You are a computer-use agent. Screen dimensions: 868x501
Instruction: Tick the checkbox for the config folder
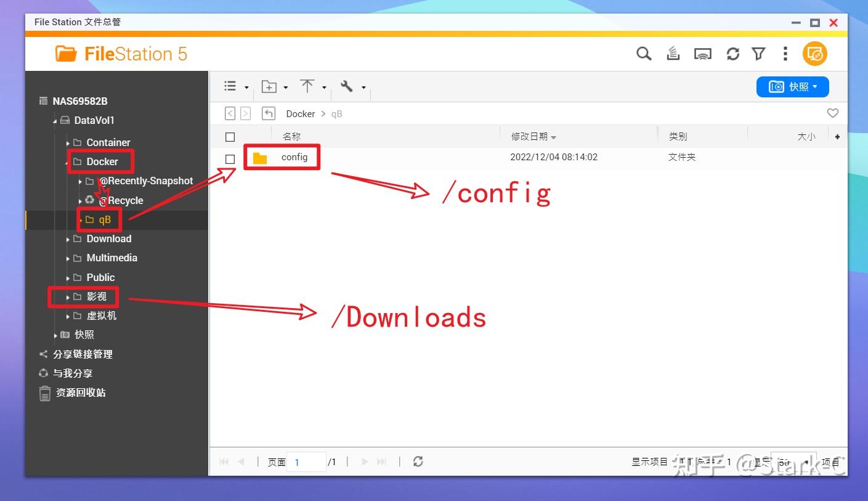(x=230, y=159)
